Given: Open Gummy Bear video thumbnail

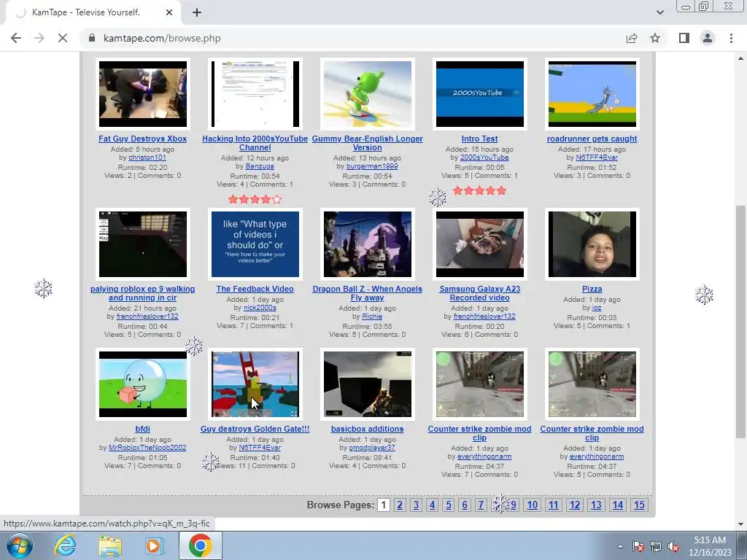Looking at the screenshot, I should pyautogui.click(x=368, y=94).
